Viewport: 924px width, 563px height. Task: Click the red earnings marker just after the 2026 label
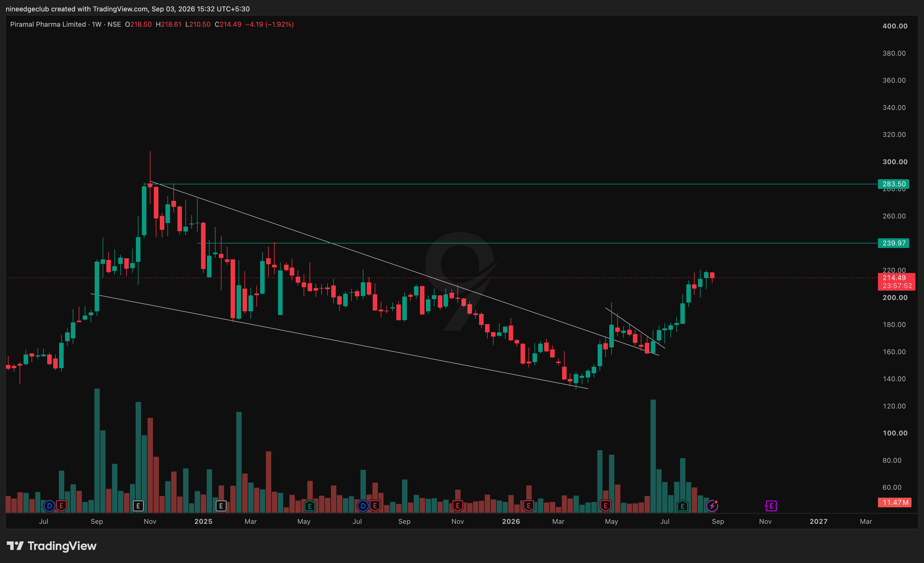point(528,506)
